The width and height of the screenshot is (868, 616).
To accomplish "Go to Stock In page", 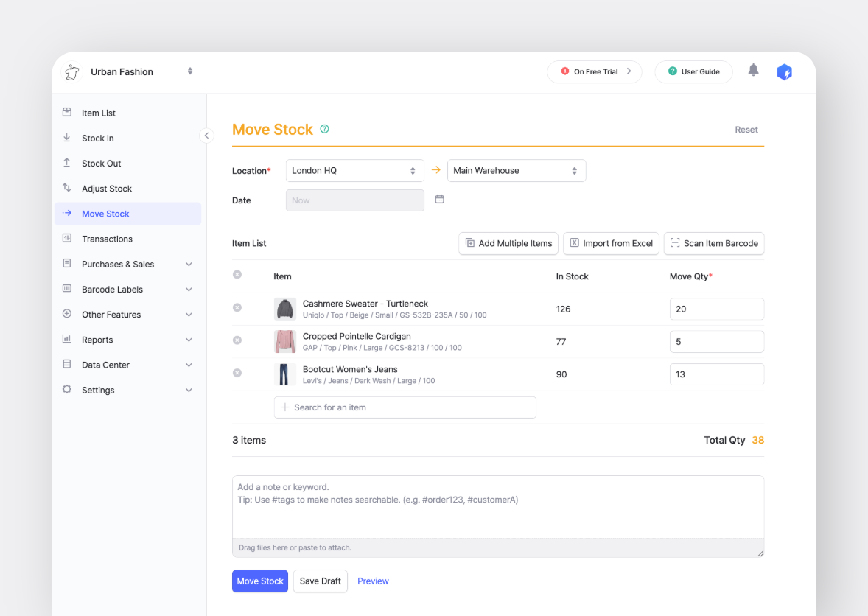I will tap(98, 139).
